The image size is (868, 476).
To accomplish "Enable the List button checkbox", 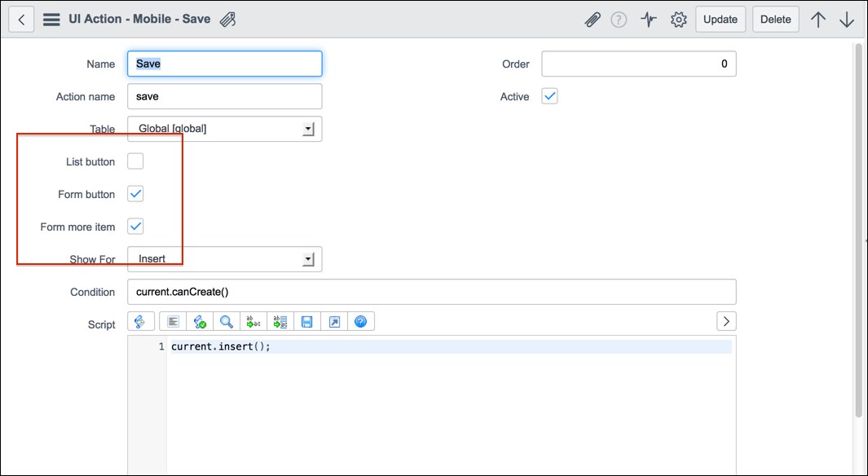I will [x=135, y=161].
